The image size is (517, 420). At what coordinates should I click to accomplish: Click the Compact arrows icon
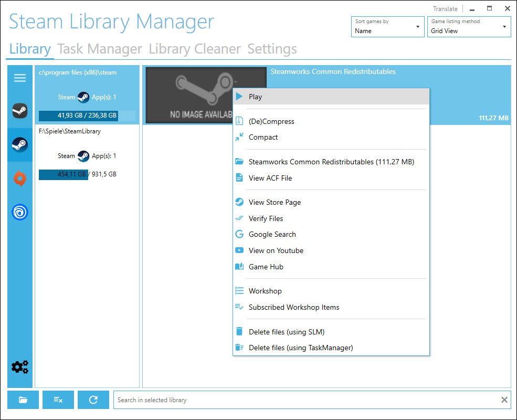239,137
